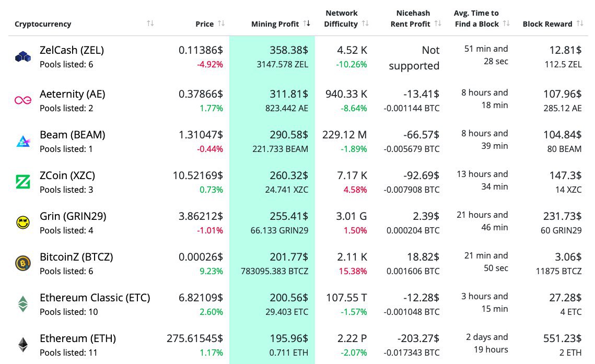This screenshot has width=595, height=364.
Task: Click Ethereum Classic difficulty 107.55 T
Action: tap(346, 298)
